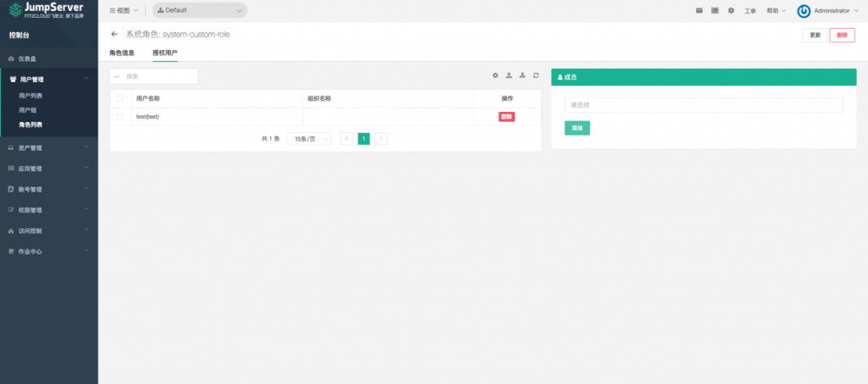Switch to the 角色信息 tab
The width and height of the screenshot is (868, 384).
pos(122,53)
